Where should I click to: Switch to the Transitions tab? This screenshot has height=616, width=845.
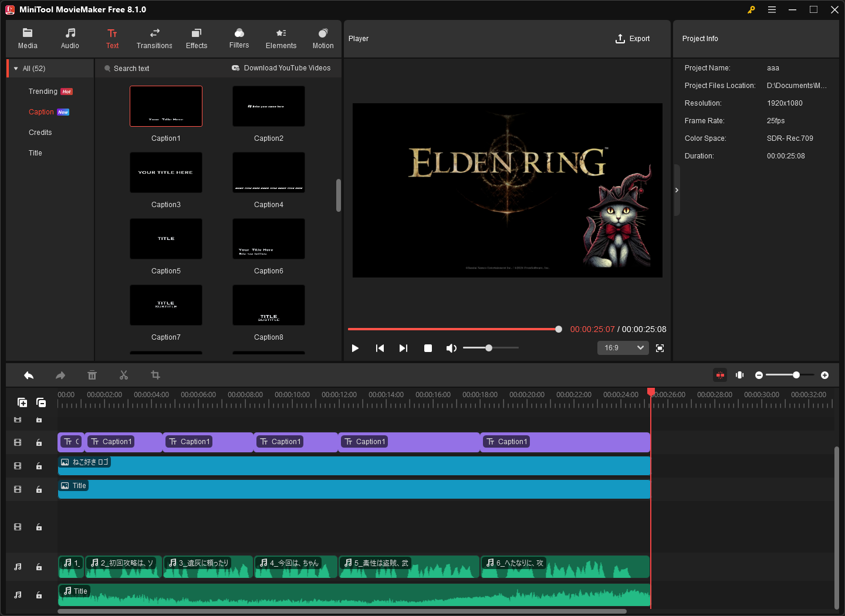coord(154,39)
